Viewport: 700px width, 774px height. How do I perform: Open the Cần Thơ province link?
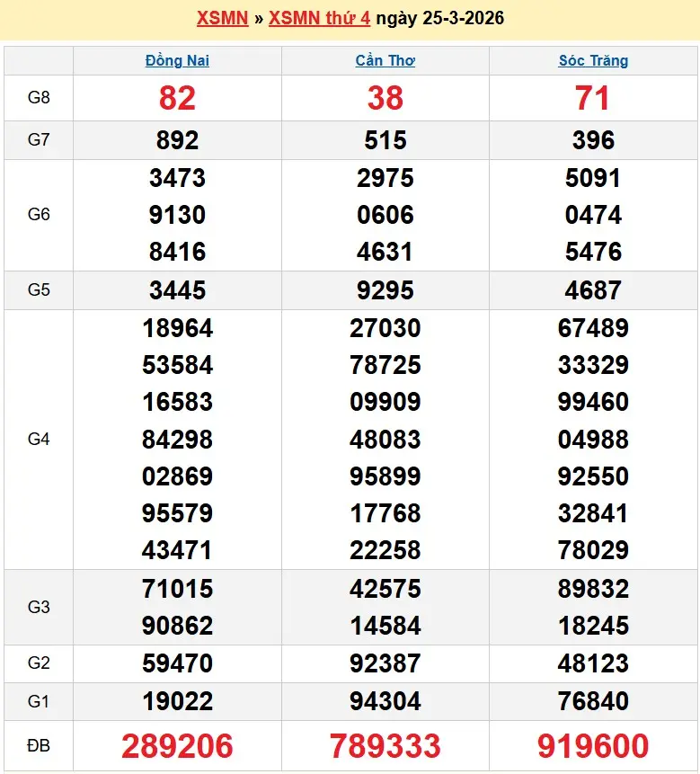click(385, 61)
